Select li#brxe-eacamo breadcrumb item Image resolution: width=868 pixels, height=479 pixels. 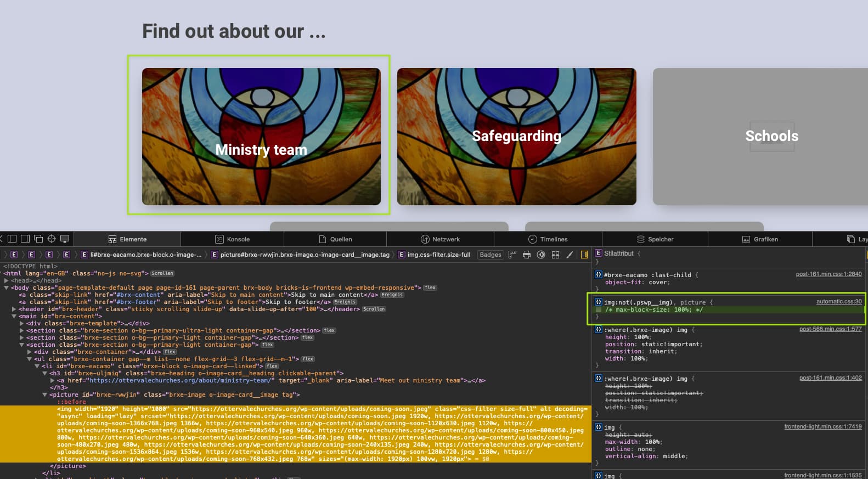pyautogui.click(x=142, y=255)
